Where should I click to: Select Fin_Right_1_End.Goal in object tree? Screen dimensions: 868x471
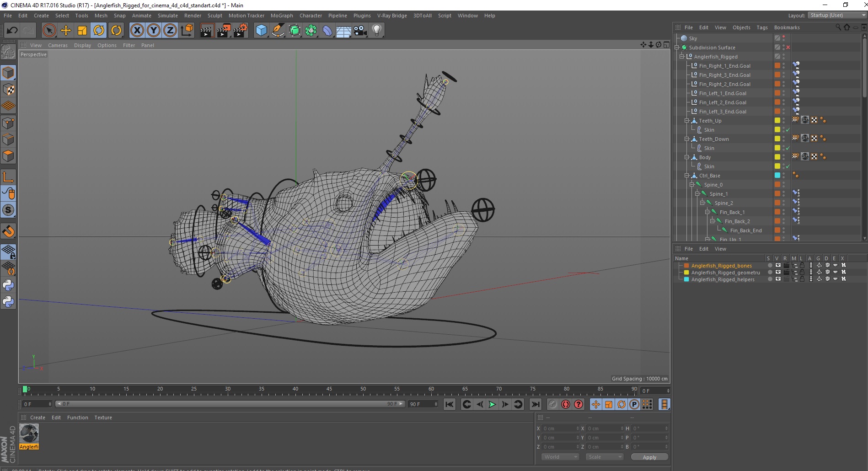[724, 66]
